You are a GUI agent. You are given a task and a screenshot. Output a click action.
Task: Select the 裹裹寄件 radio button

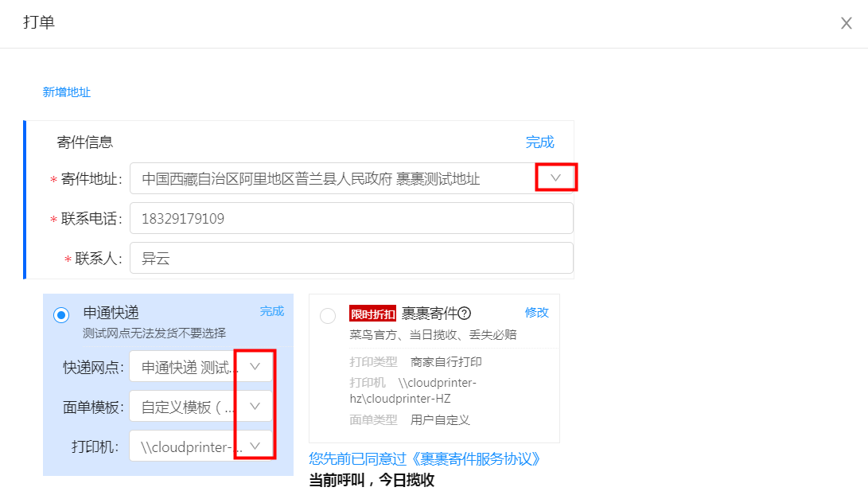pos(328,316)
